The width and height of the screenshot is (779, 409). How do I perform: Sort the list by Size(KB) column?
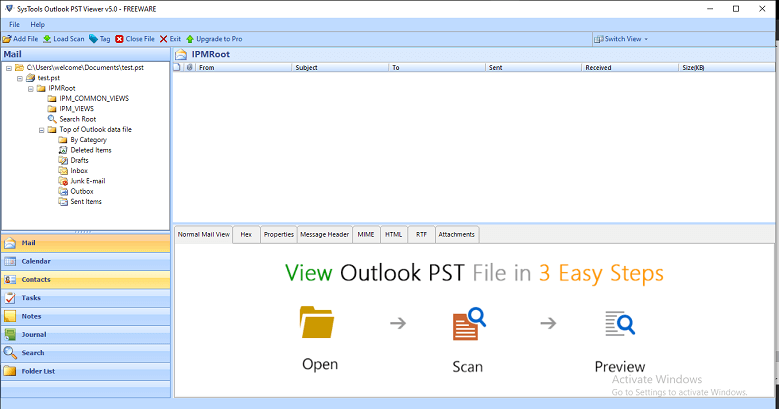(x=726, y=68)
